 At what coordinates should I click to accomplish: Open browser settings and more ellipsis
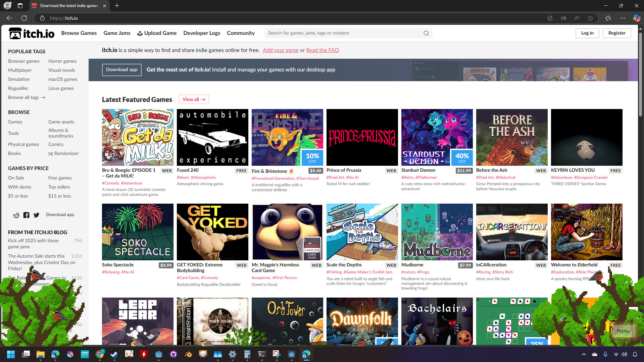[623, 18]
